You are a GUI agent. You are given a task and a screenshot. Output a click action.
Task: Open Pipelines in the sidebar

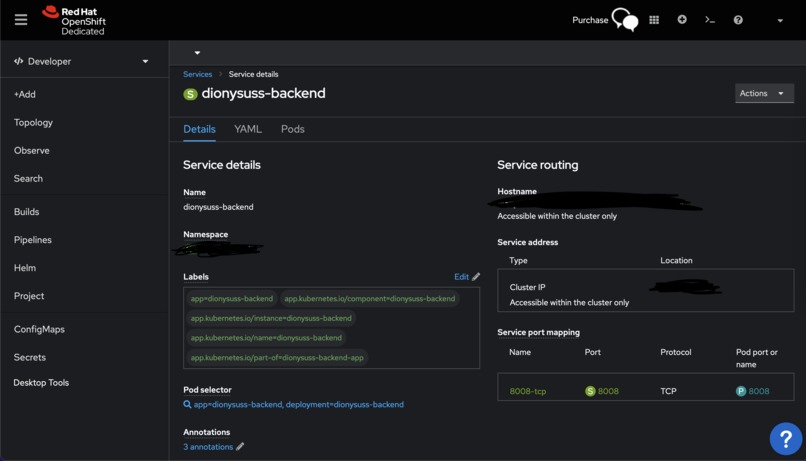[33, 239]
